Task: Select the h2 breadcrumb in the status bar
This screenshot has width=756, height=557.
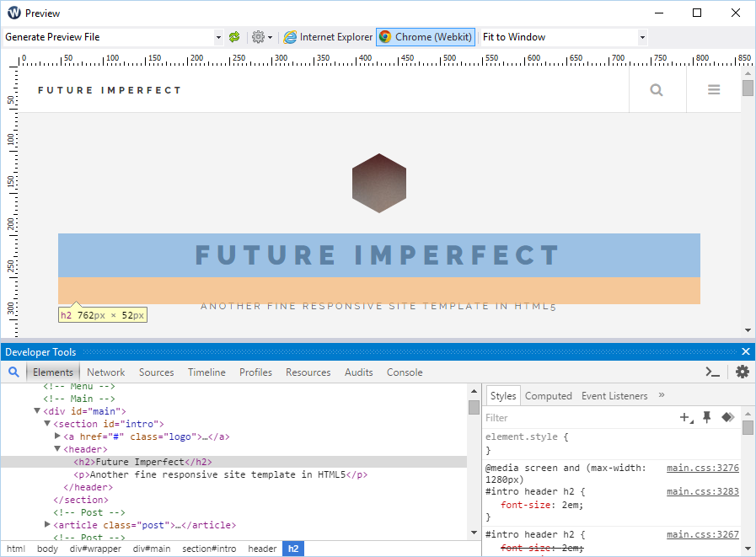Action: pyautogui.click(x=292, y=549)
